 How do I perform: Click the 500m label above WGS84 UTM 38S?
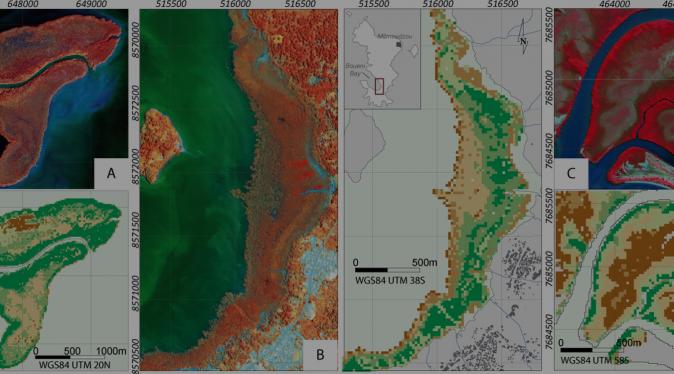[424, 262]
